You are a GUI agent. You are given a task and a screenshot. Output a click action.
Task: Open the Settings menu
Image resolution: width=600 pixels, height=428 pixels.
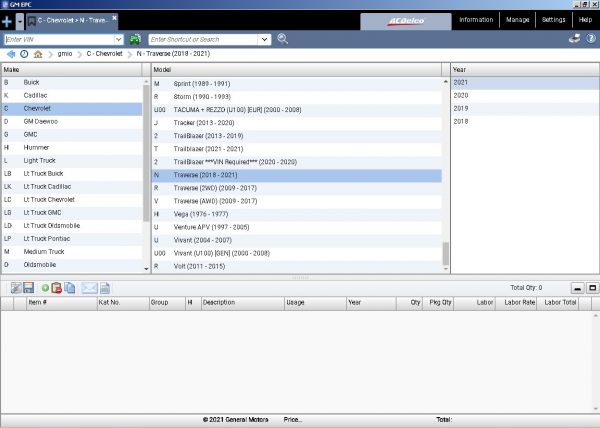[553, 20]
